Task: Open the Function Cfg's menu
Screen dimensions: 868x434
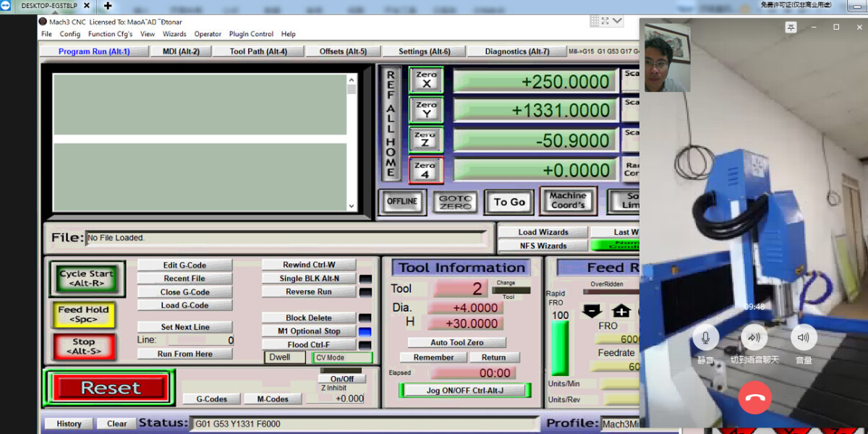Action: click(x=110, y=34)
